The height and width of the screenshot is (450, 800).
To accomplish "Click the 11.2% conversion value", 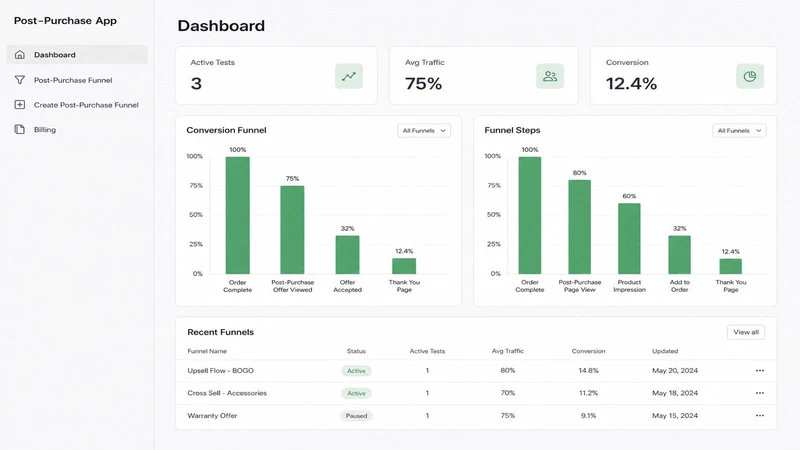I will [588, 393].
